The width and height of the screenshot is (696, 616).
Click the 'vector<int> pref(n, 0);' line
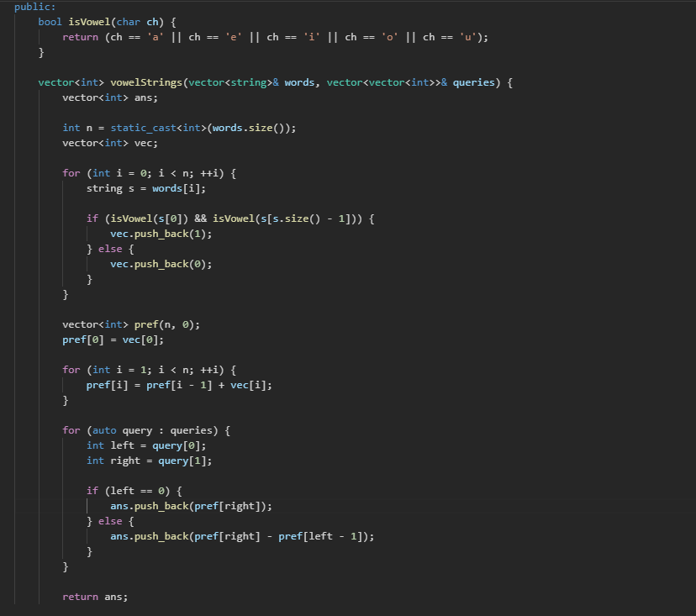point(131,324)
